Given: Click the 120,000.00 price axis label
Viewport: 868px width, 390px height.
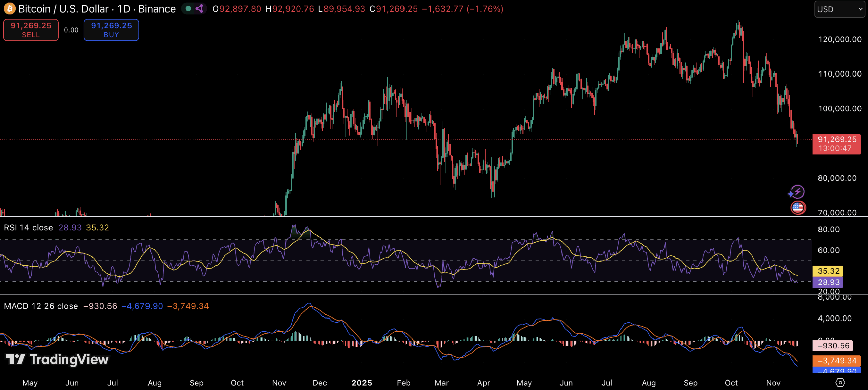Looking at the screenshot, I should tap(840, 39).
